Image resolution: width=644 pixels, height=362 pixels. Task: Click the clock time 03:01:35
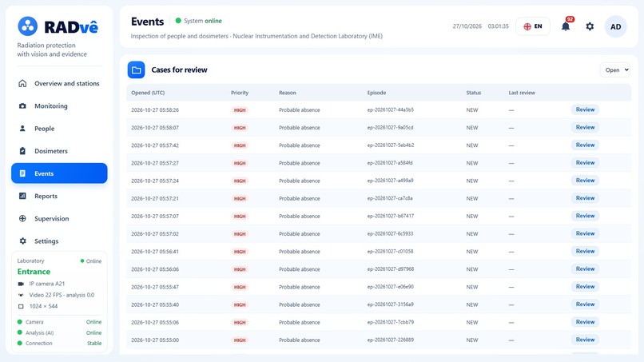click(499, 26)
